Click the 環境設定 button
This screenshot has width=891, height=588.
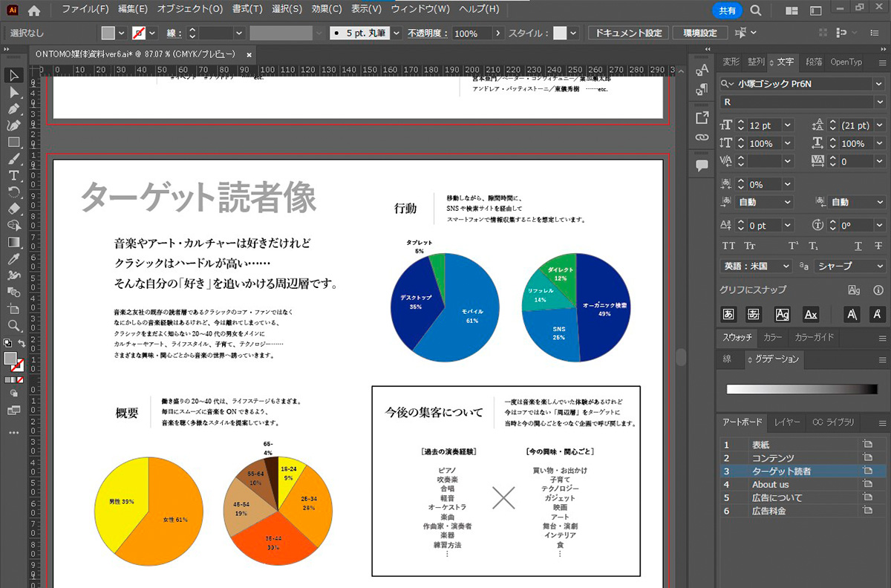700,33
